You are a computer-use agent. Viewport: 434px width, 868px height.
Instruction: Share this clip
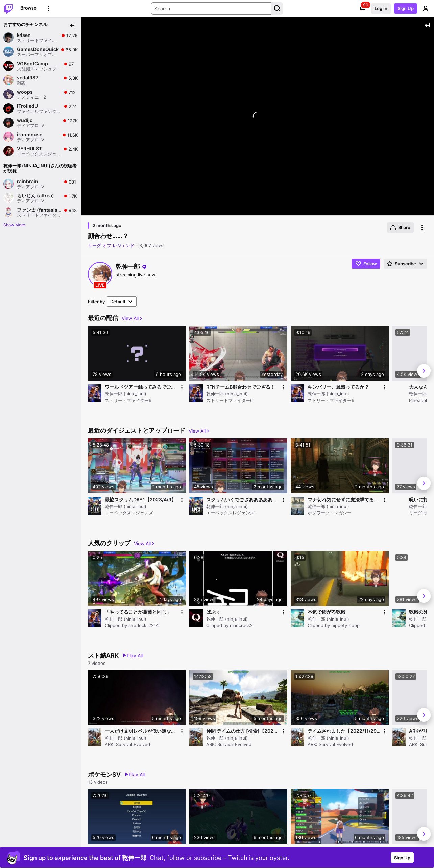(400, 227)
